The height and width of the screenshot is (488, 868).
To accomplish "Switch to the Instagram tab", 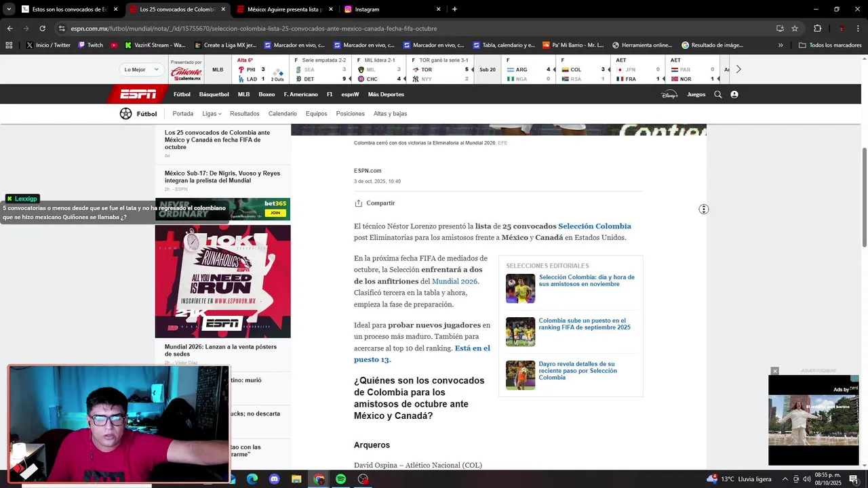I will [392, 9].
